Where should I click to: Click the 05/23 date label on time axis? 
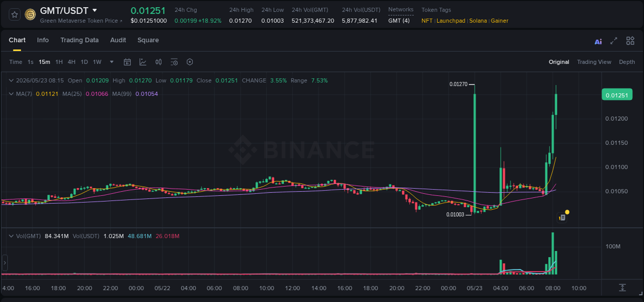coord(474,288)
